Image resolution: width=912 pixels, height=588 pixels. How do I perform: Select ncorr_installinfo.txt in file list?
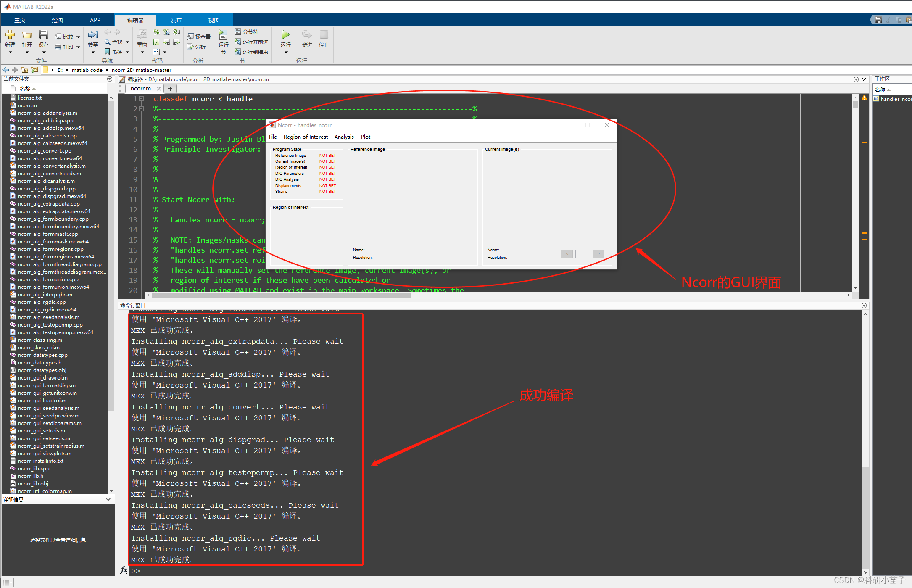point(41,461)
